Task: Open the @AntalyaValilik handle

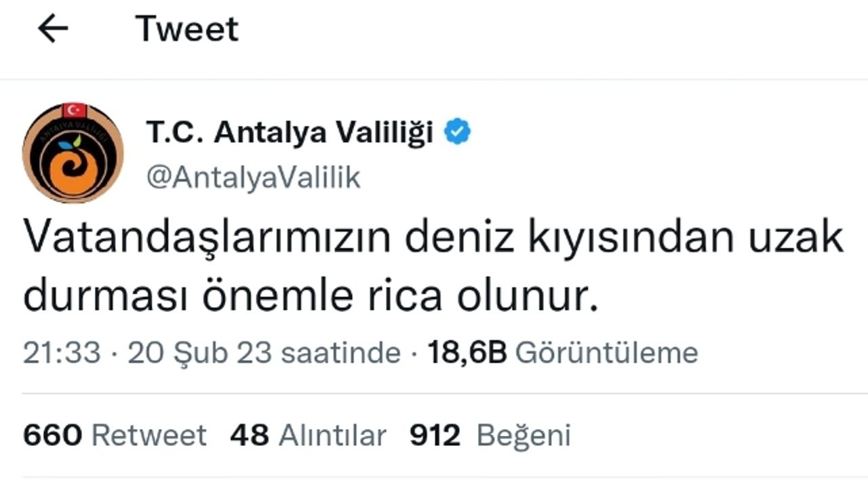Action: pyautogui.click(x=253, y=178)
